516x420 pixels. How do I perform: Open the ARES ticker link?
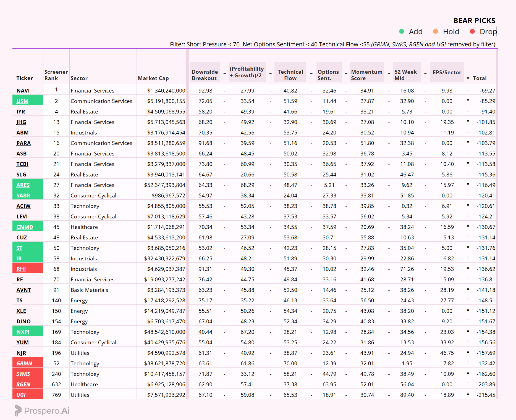click(23, 185)
